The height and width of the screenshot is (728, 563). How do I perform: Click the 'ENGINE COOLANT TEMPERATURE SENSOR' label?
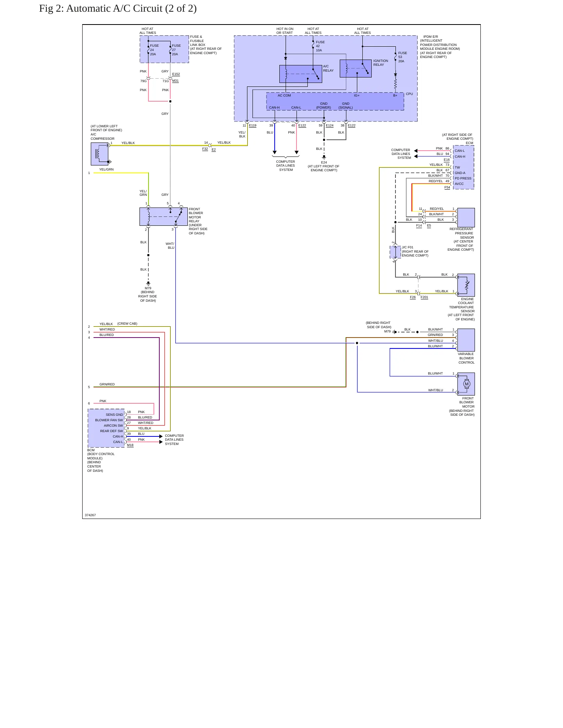[x=461, y=309]
